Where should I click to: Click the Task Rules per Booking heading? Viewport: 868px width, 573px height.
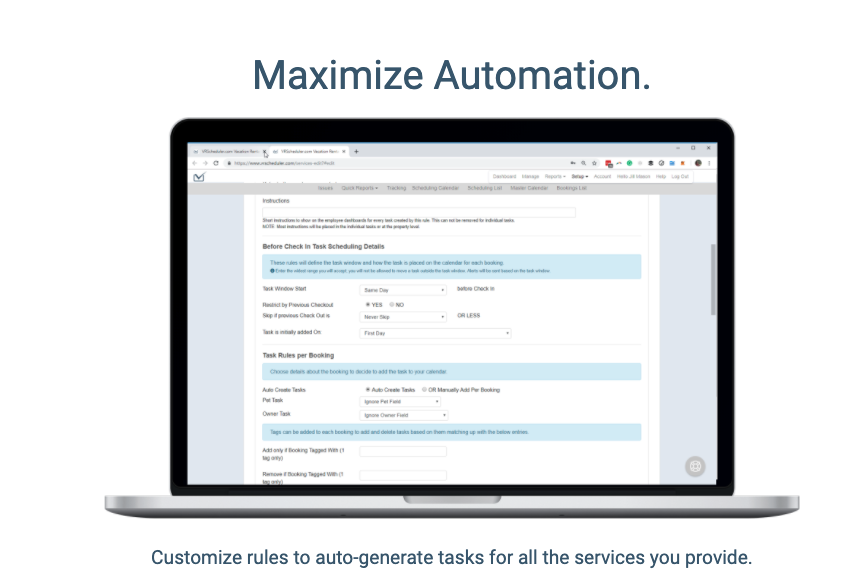298,355
